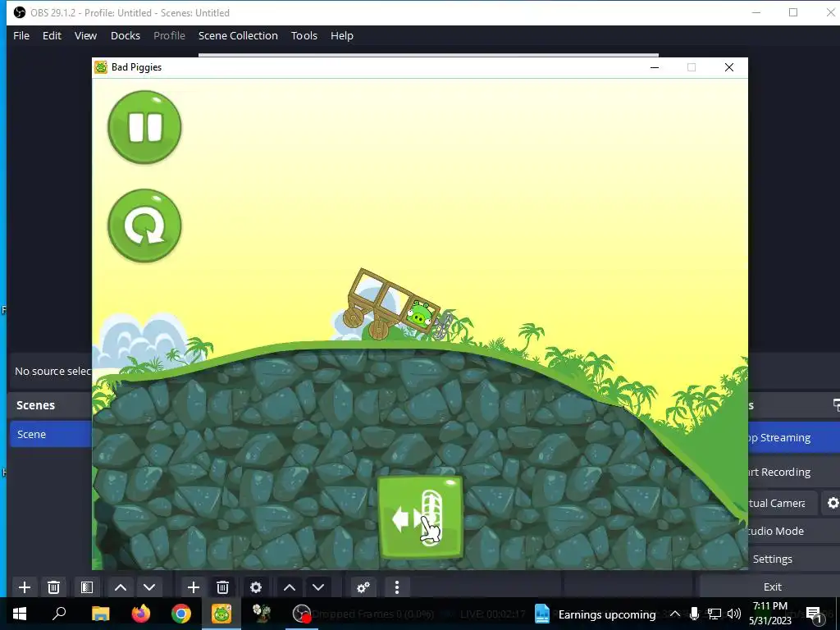
Task: Open the Docks menu
Action: [x=126, y=35]
